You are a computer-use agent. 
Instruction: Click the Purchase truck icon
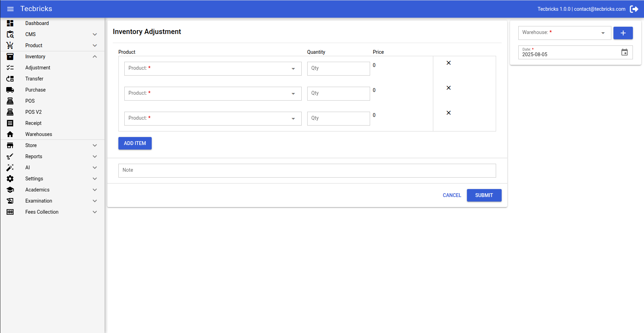click(x=10, y=90)
